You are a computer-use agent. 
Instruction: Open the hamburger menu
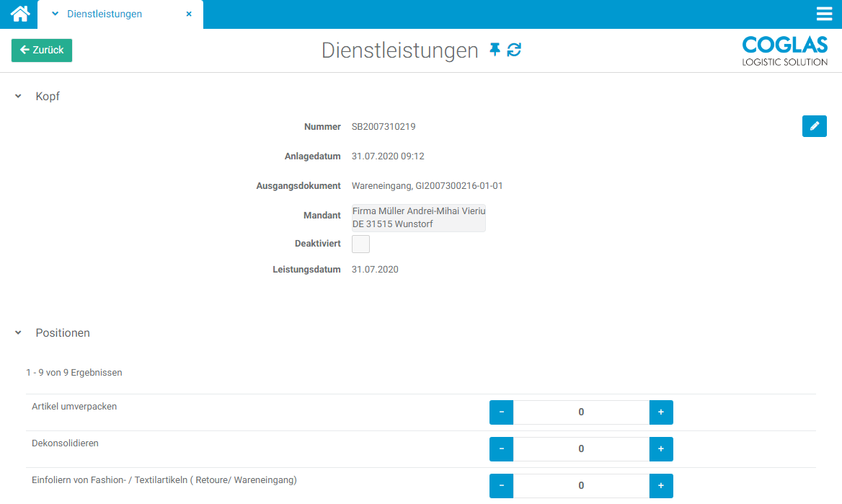(824, 14)
